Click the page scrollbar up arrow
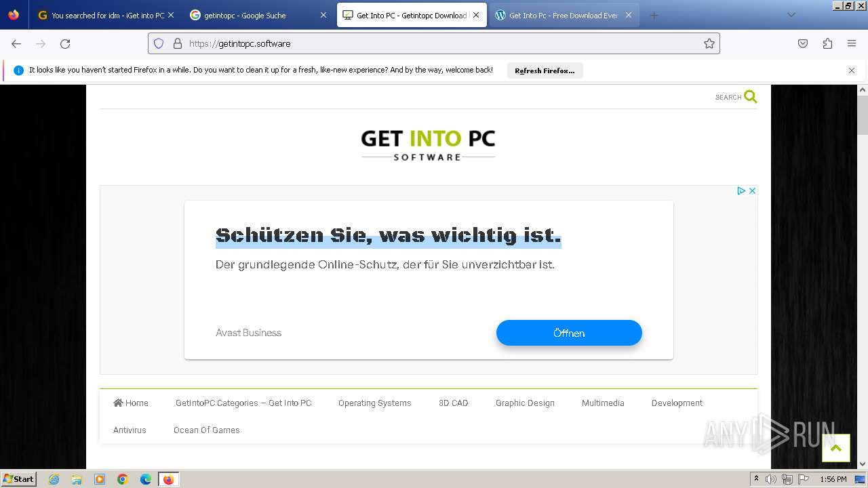The width and height of the screenshot is (868, 488). click(863, 89)
